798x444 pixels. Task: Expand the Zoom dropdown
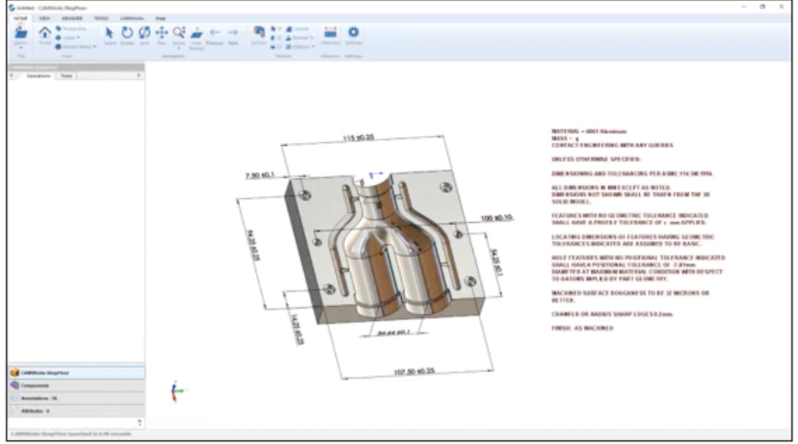pyautogui.click(x=179, y=46)
